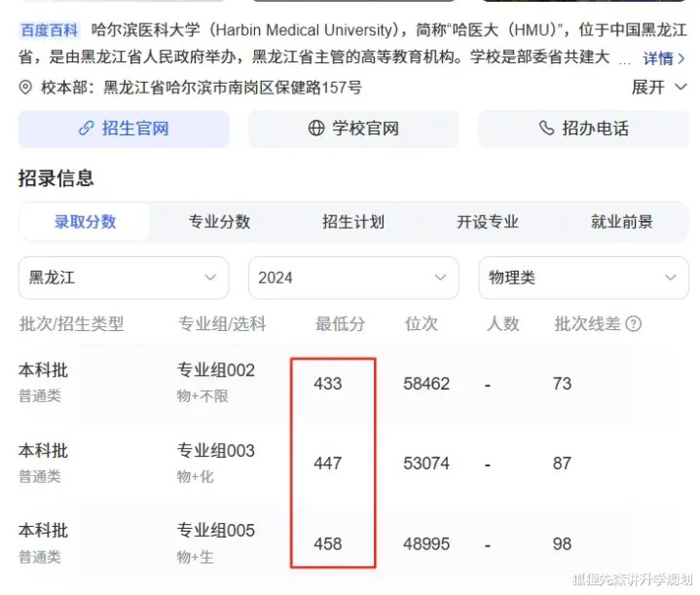Image resolution: width=700 pixels, height=595 pixels.
Task: Click the location pin icon before 校本部
Action: (x=25, y=87)
